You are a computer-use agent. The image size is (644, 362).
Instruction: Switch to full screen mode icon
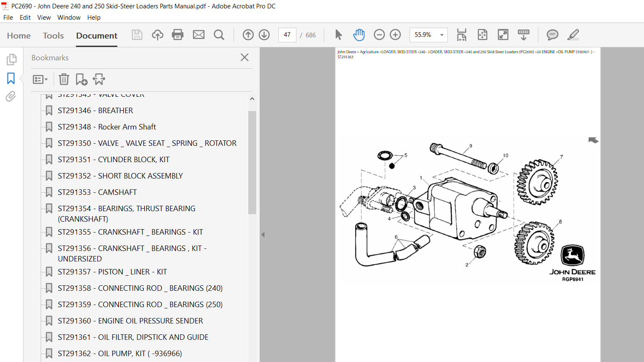(503, 35)
